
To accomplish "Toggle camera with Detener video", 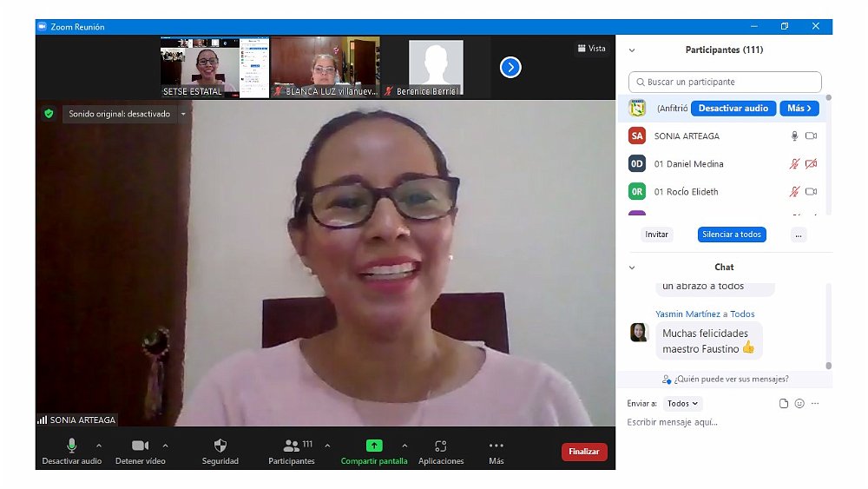I will (140, 446).
